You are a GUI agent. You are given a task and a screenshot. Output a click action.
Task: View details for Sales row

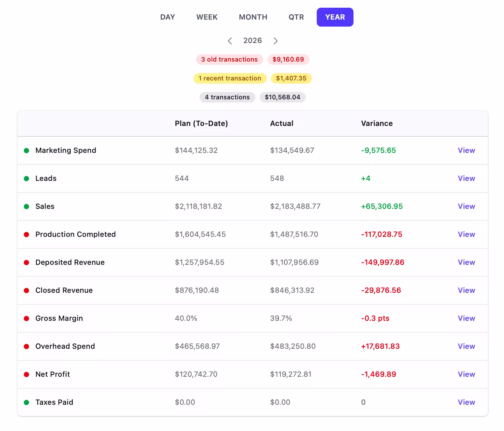[x=466, y=206]
